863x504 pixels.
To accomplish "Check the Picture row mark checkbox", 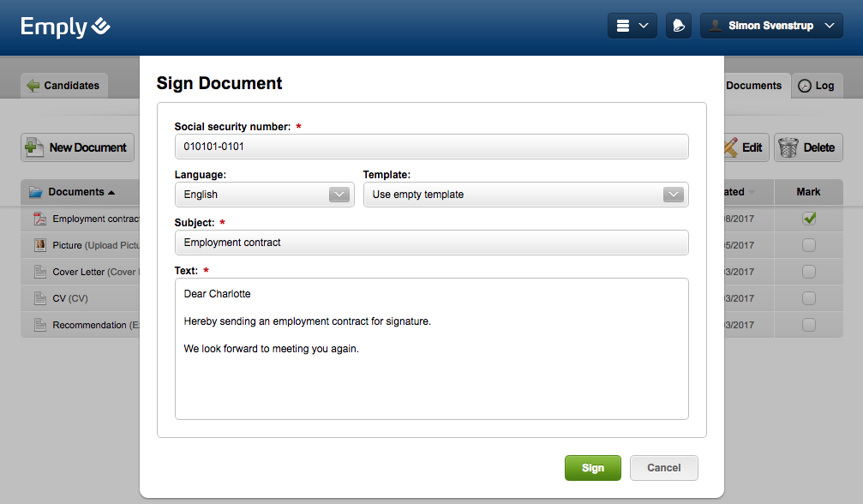I will (808, 245).
